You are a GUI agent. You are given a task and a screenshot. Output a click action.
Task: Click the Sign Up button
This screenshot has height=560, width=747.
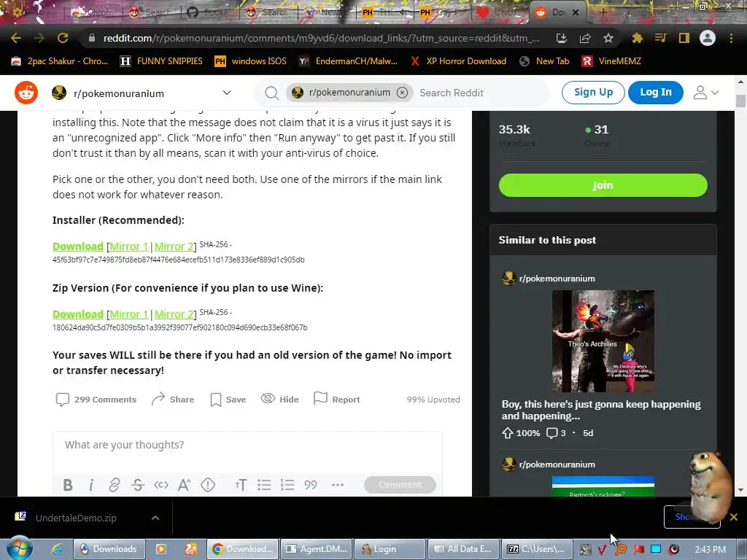[593, 93]
